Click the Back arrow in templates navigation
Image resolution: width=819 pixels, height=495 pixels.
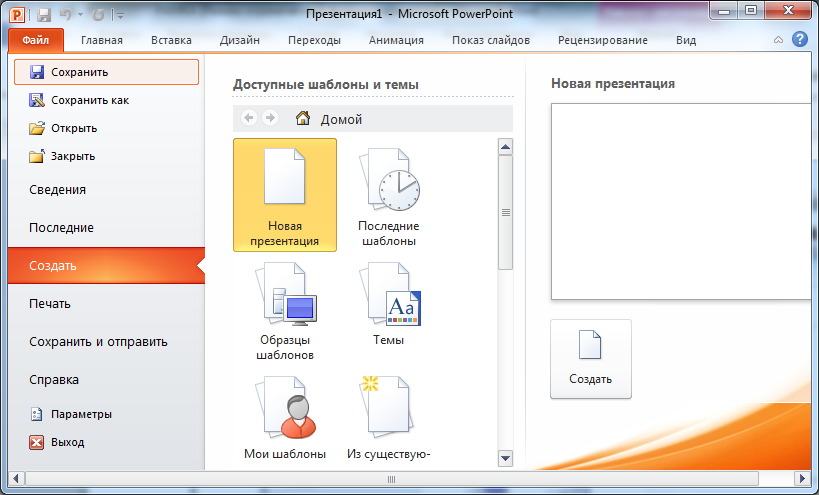coord(249,118)
